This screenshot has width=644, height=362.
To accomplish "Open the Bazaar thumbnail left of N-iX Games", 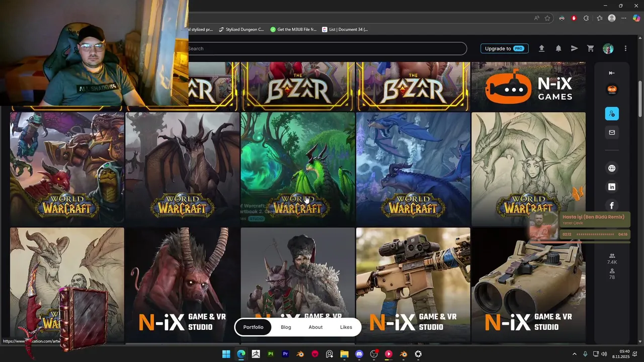I will coord(413,86).
